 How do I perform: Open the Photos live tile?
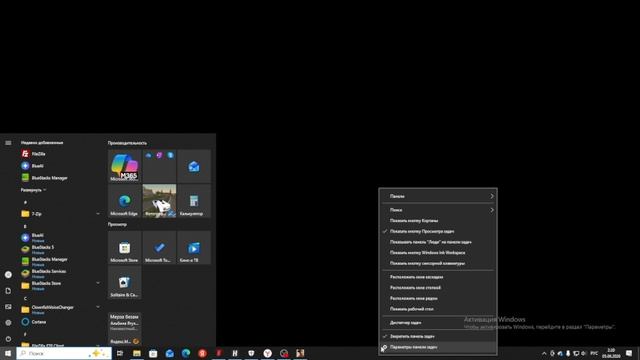pyautogui.click(x=159, y=201)
